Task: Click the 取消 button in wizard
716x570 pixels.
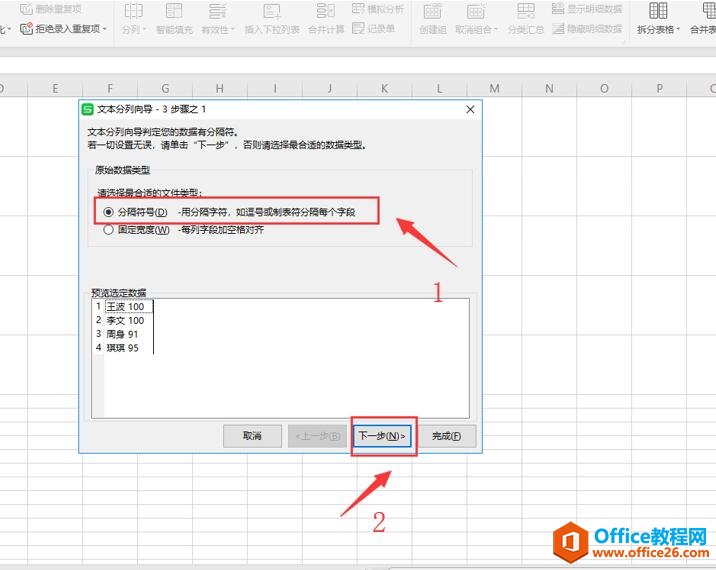Action: pos(252,436)
